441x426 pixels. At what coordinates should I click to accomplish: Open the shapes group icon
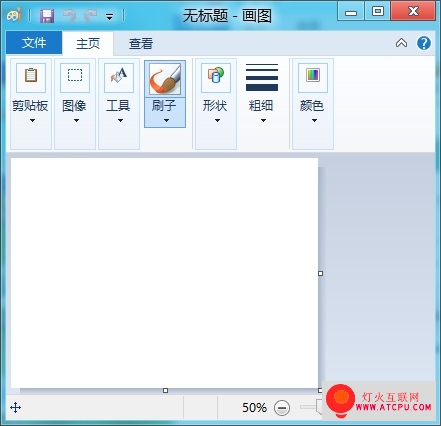point(216,78)
